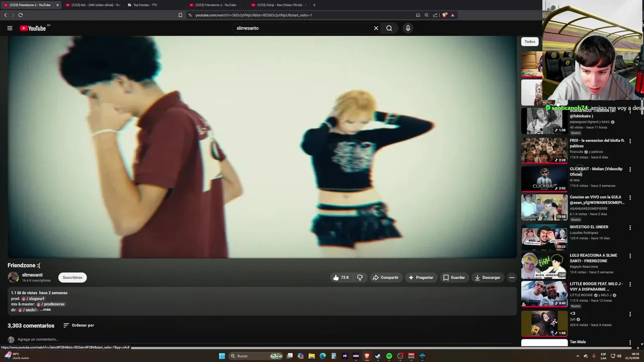Open options menu for INVESTIGO EL UNDER
Viewport: 644px width, 362px height.
630,227
